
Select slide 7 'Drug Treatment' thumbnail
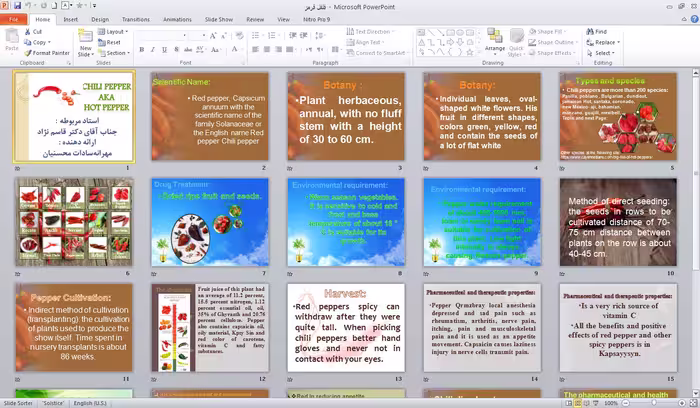pyautogui.click(x=210, y=222)
